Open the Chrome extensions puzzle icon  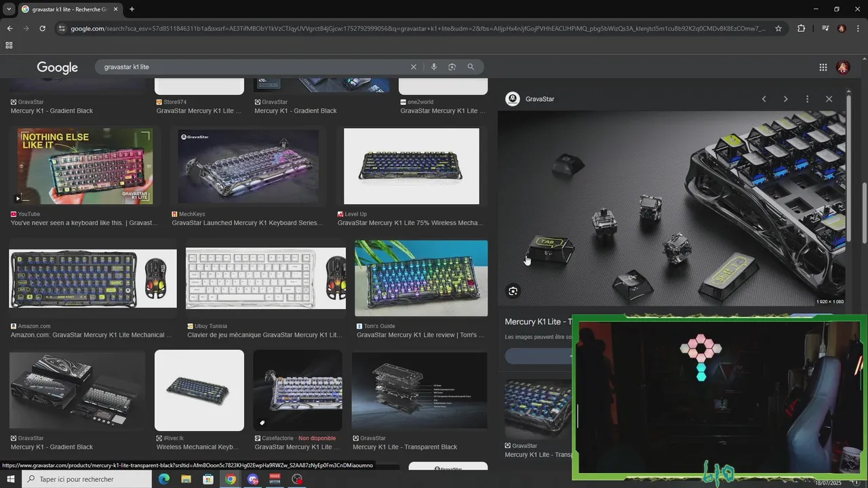tap(801, 28)
